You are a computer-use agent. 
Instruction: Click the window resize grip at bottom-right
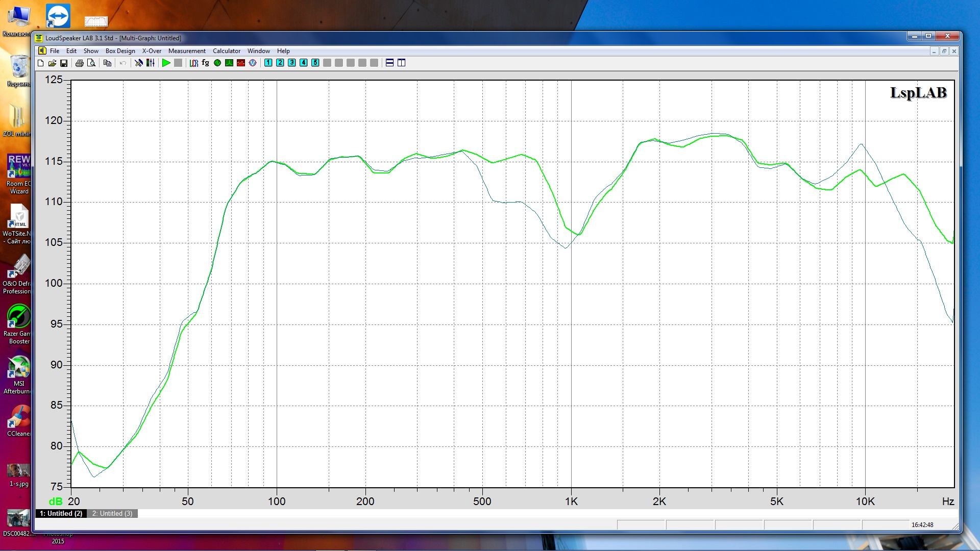coord(955,526)
